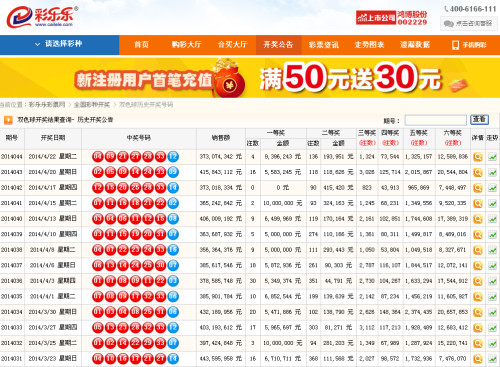Screen dimensions: 500x367
Task: Open 走势图表 in the navigation bar
Action: coord(369,45)
